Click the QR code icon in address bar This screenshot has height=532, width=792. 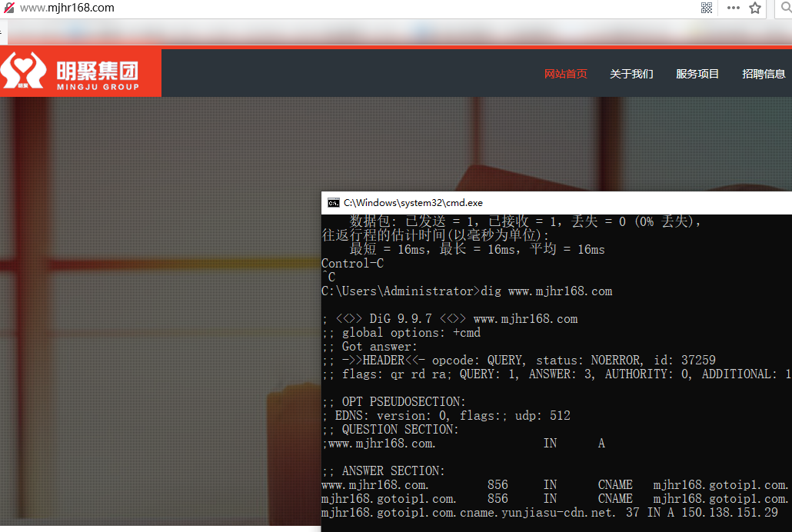707,8
